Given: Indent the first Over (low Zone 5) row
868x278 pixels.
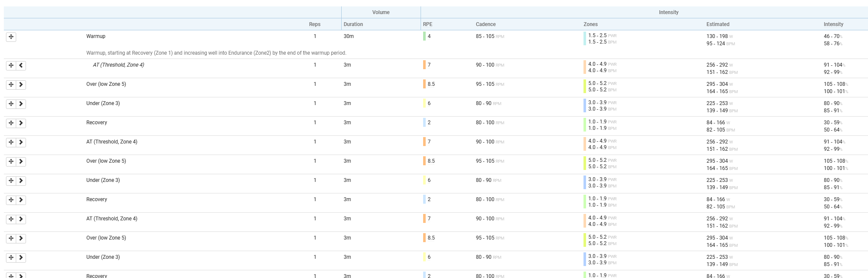Looking at the screenshot, I should (x=21, y=85).
